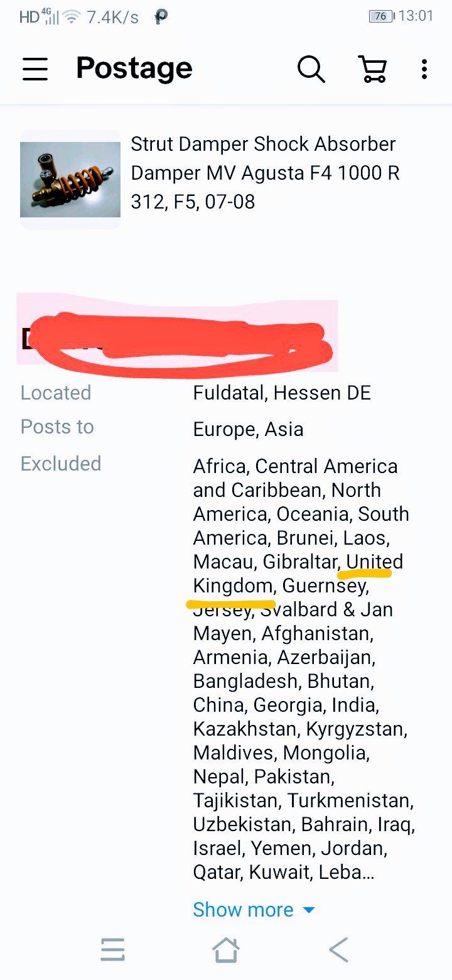Open the three-dot overflow menu
The image size is (452, 980).
click(x=424, y=68)
